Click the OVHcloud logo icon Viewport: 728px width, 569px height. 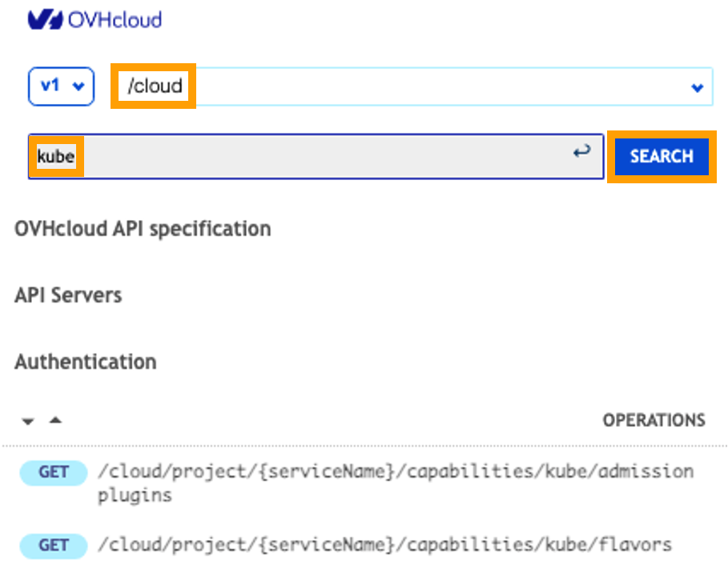pos(46,19)
